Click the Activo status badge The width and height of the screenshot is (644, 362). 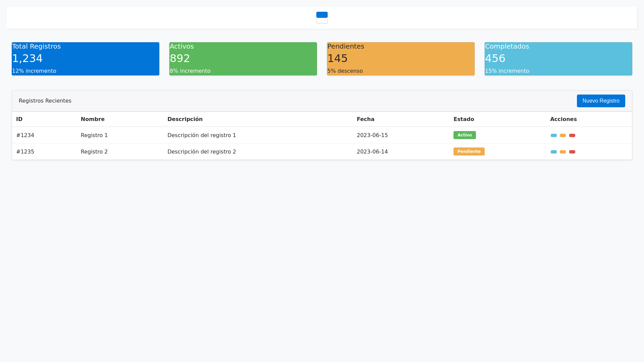click(465, 135)
